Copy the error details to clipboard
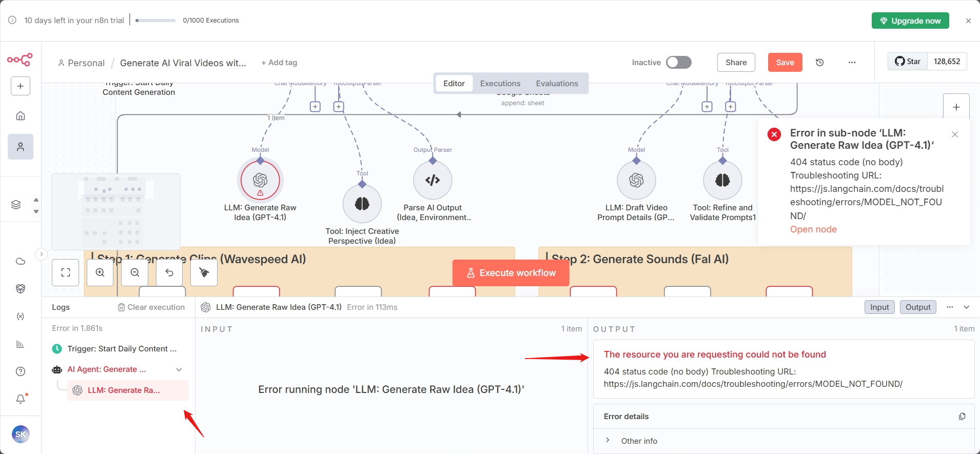980x454 pixels. click(x=962, y=417)
